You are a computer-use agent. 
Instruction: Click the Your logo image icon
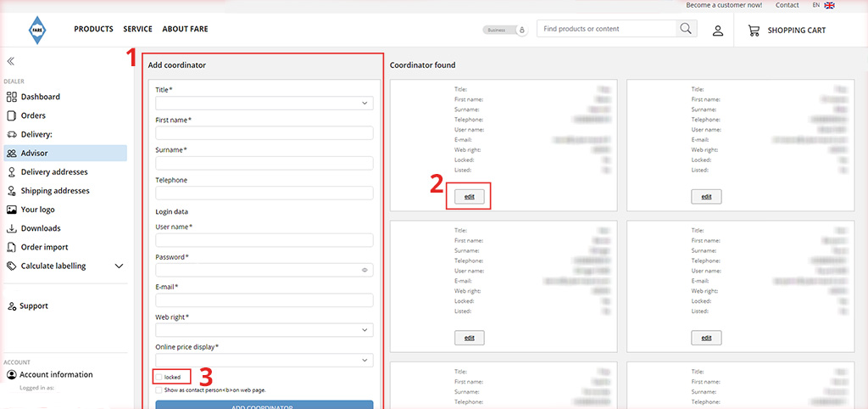pyautogui.click(x=12, y=210)
